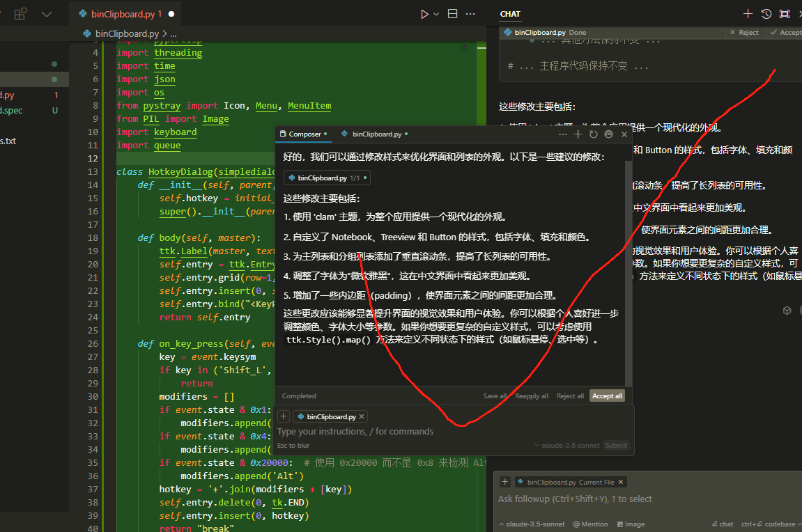The width and height of the screenshot is (802, 532).
Task: Click the split editor icon
Action: (453, 14)
